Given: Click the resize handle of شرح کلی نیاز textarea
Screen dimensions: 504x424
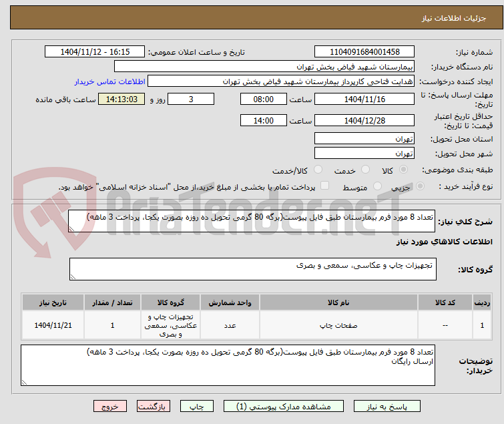Looking at the screenshot, I should point(71,229).
